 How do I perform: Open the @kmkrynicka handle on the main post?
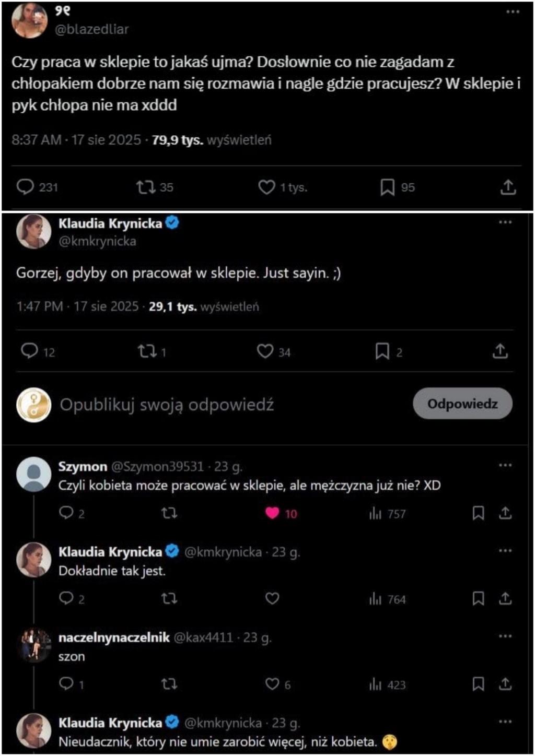pyautogui.click(x=98, y=241)
